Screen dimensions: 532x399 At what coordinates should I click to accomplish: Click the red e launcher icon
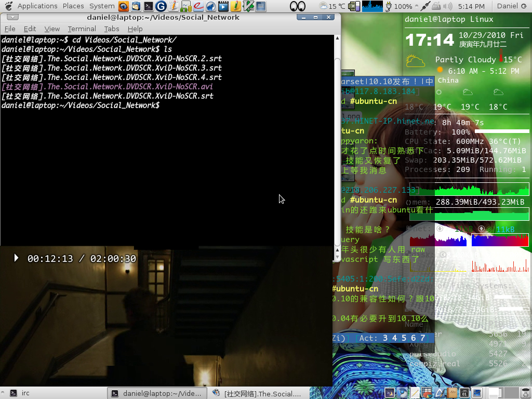coord(198,6)
